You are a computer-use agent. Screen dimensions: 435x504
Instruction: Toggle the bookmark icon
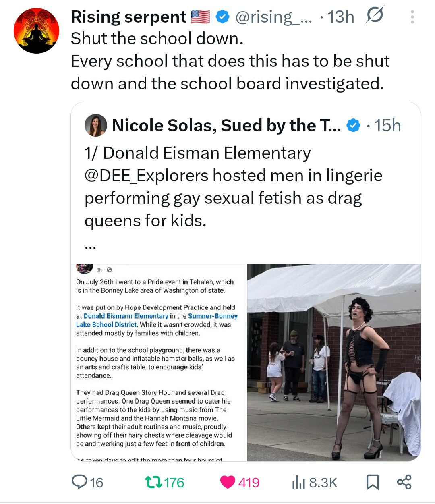pyautogui.click(x=372, y=482)
